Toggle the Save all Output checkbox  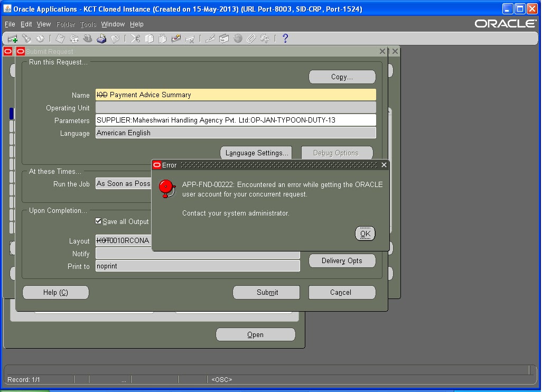98,221
